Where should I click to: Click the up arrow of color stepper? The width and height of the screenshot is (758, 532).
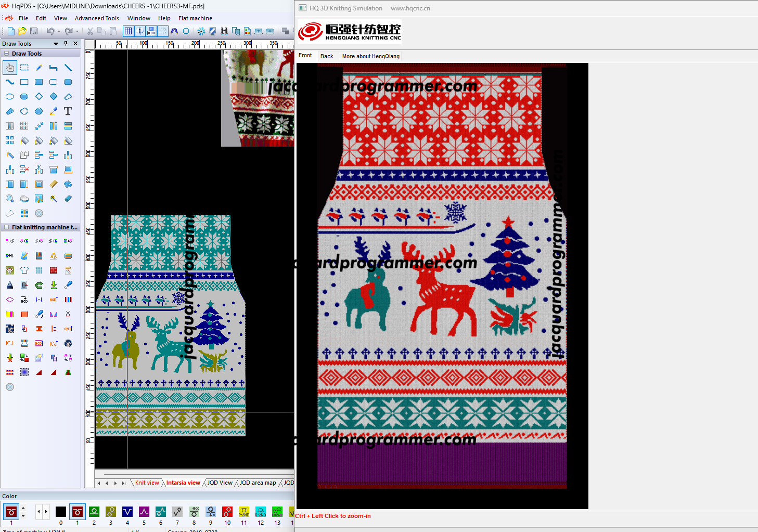23,508
